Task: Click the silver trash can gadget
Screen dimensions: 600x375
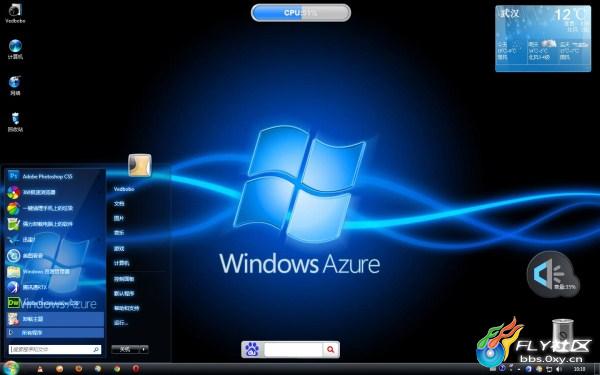Action: (x=563, y=334)
